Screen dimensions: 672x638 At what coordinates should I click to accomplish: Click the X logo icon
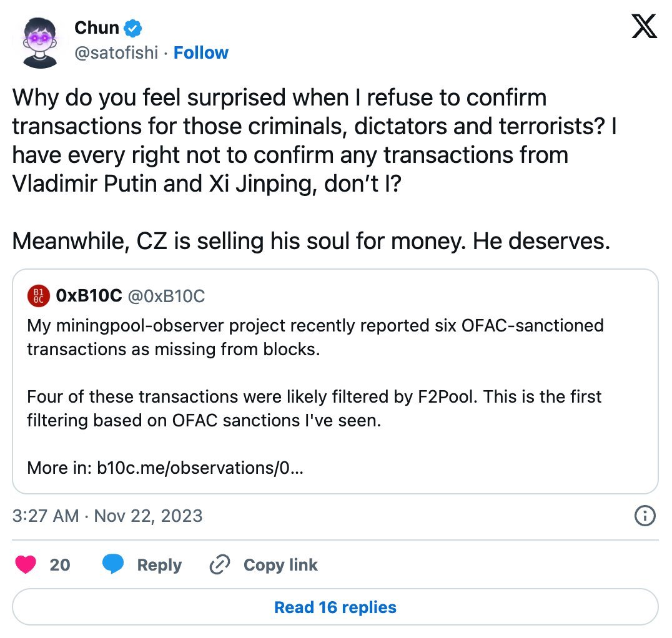(644, 27)
